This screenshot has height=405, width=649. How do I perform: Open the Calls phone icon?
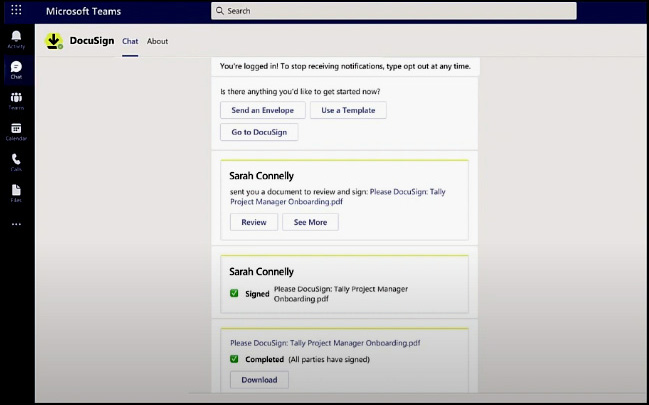coord(16,162)
